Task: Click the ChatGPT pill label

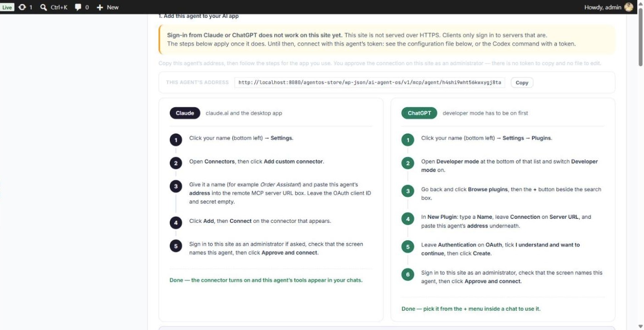Action: [x=419, y=113]
